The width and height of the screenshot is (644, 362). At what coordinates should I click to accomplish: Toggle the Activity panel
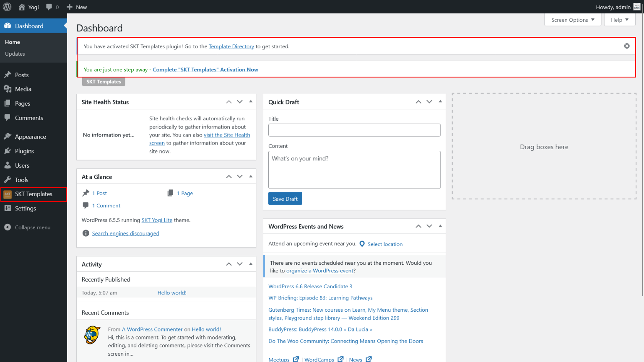(251, 264)
